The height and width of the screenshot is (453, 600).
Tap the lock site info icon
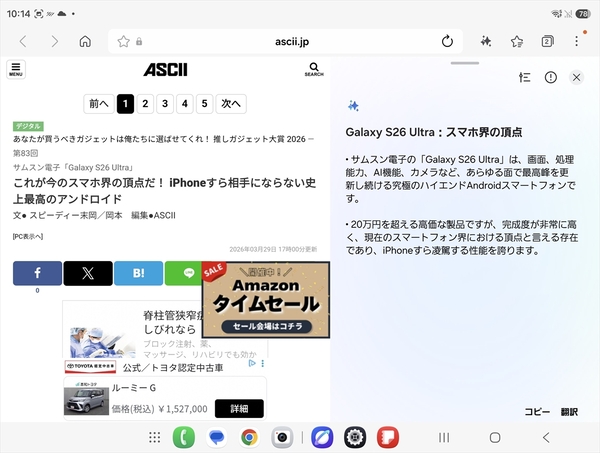click(139, 41)
